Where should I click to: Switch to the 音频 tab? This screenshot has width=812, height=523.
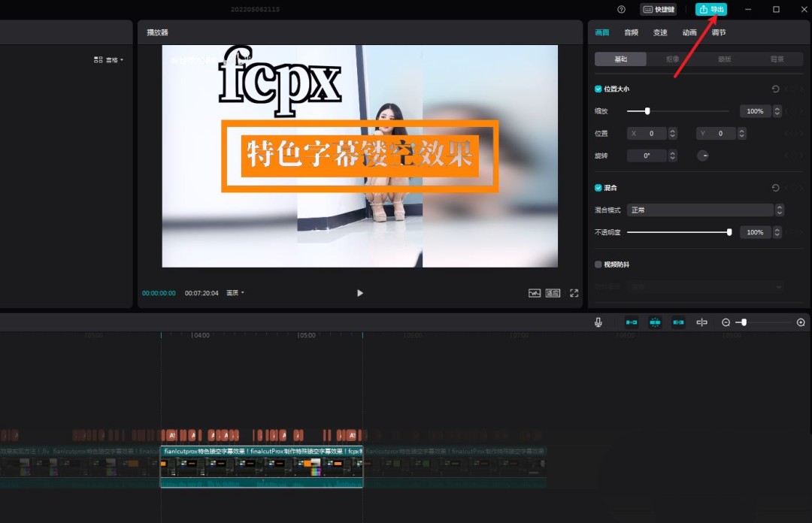tap(631, 32)
